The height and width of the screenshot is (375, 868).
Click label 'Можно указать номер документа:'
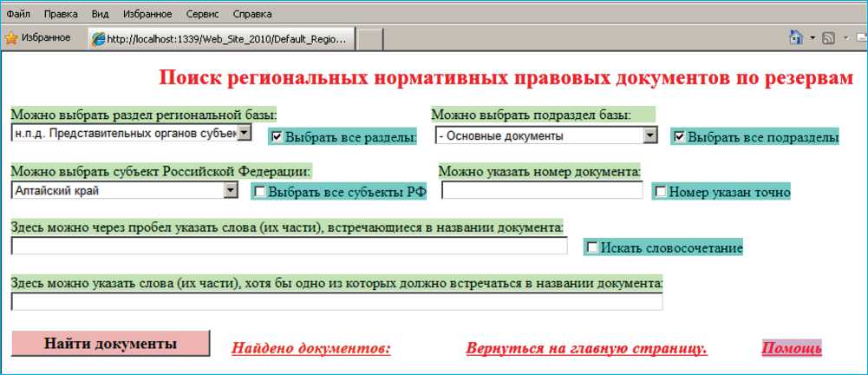click(x=539, y=171)
